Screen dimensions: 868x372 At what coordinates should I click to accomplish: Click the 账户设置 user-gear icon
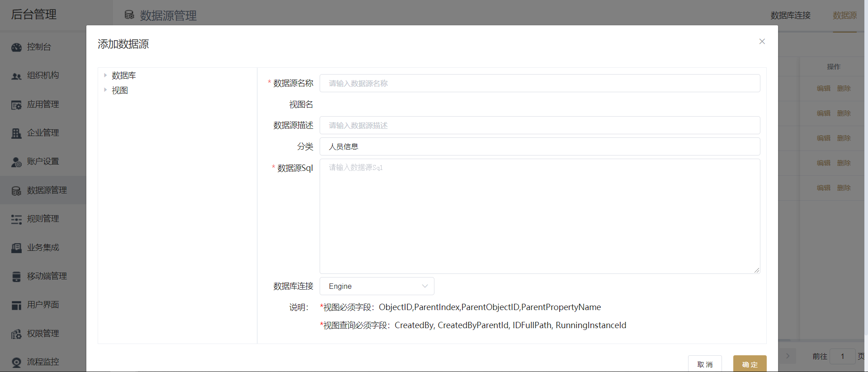click(x=16, y=162)
